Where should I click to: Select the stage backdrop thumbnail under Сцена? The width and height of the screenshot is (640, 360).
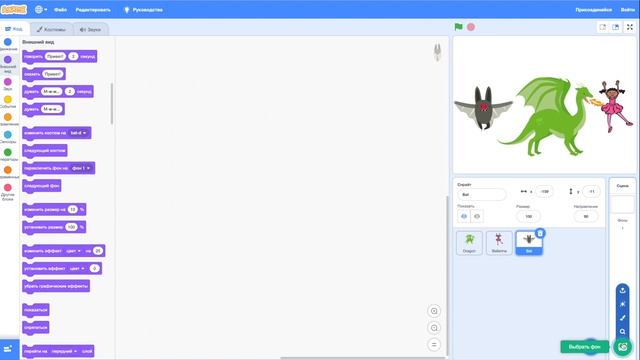click(622, 204)
